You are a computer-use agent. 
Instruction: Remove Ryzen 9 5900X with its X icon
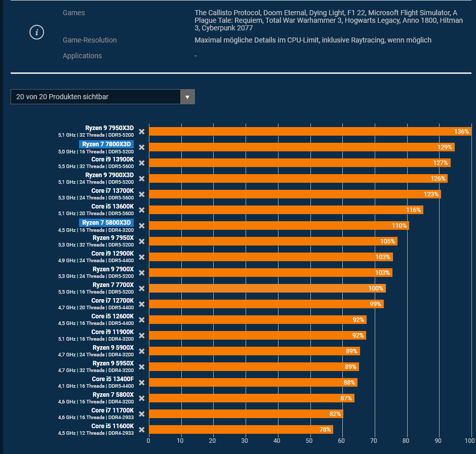(141, 351)
